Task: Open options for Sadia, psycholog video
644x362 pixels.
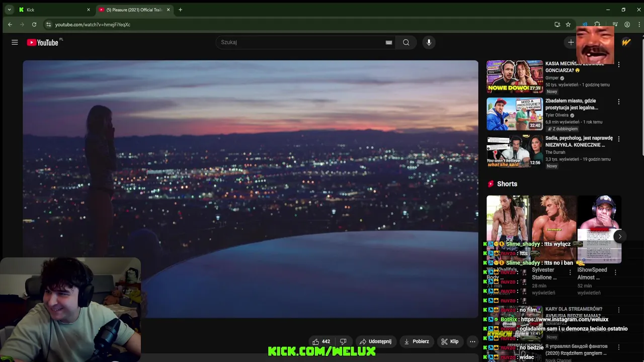Action: pos(619,139)
